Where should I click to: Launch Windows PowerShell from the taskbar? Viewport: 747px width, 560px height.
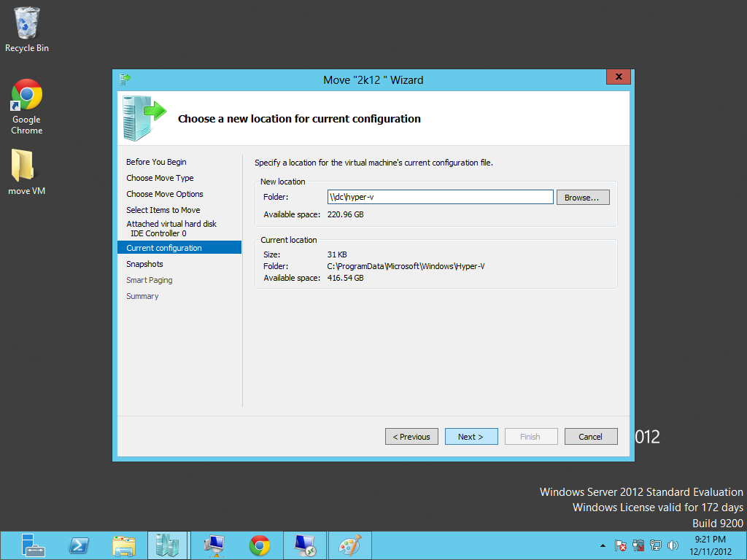[x=79, y=545]
